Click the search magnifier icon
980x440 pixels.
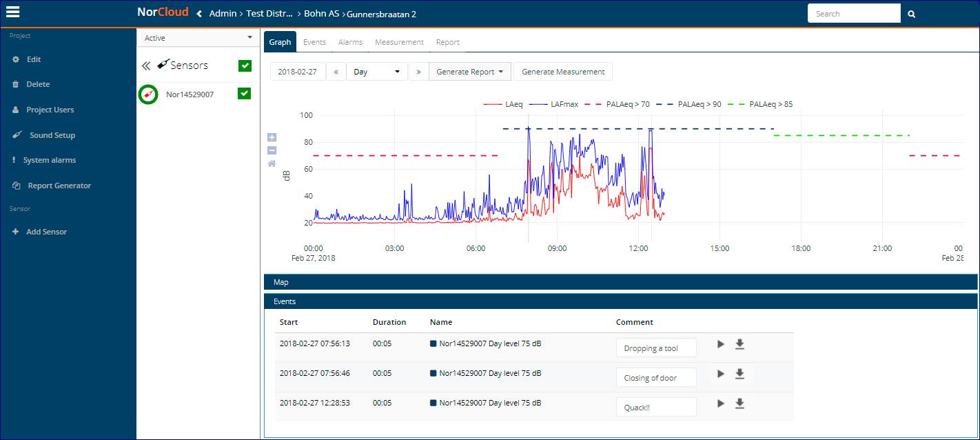click(x=911, y=14)
